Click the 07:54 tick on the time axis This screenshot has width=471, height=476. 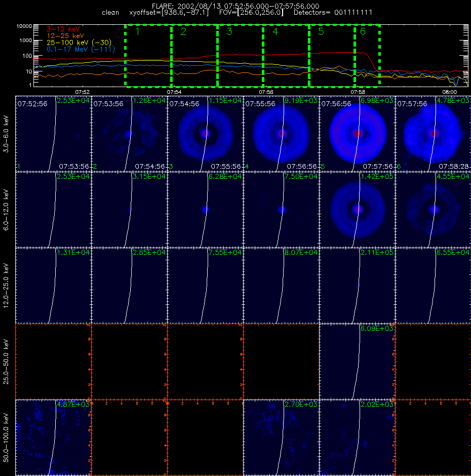(x=174, y=92)
